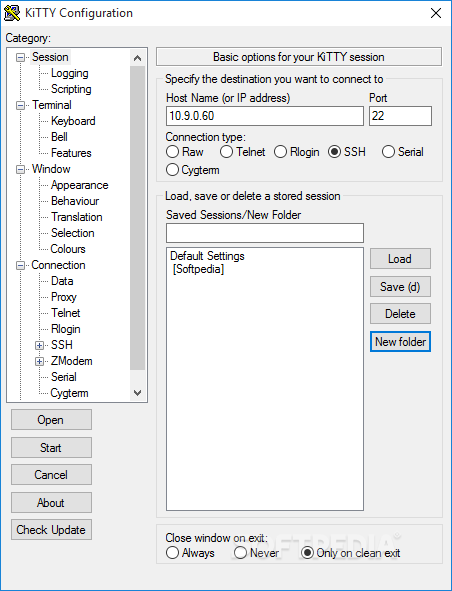Click the New folder button
452x591 pixels.
[400, 342]
